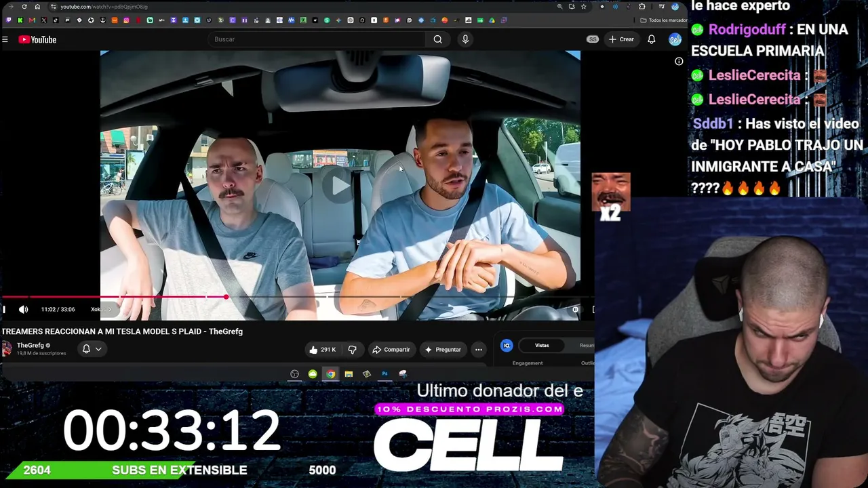The height and width of the screenshot is (488, 868).
Task: Go to the YouTube home logo
Action: [37, 40]
